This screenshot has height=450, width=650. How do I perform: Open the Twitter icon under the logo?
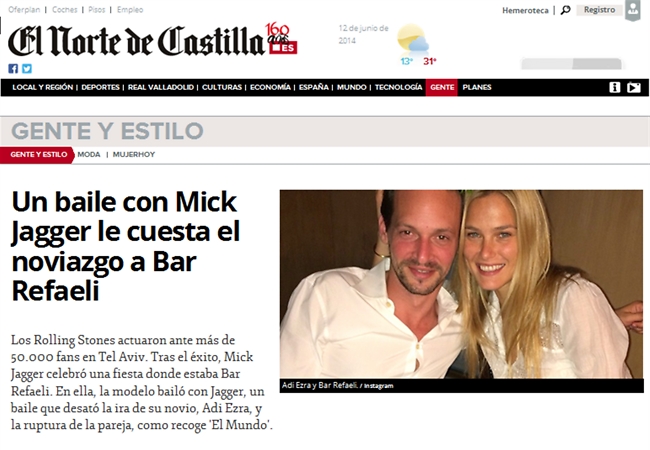point(27,68)
